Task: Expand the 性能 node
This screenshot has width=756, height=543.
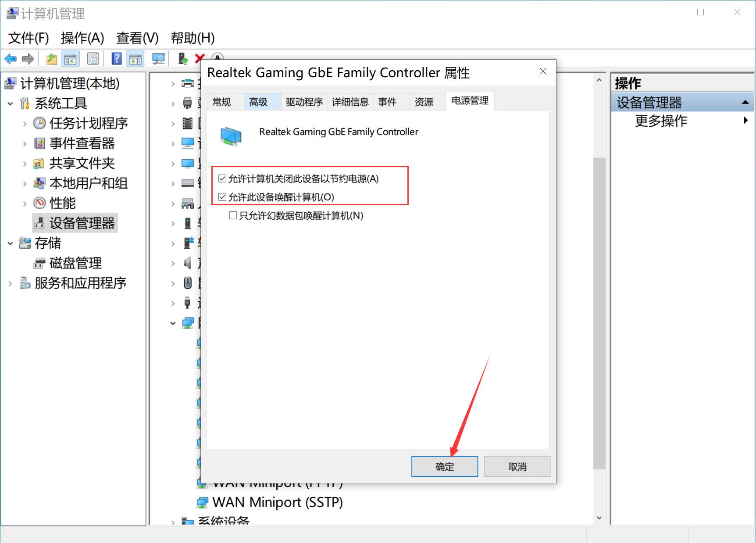Action: [25, 204]
